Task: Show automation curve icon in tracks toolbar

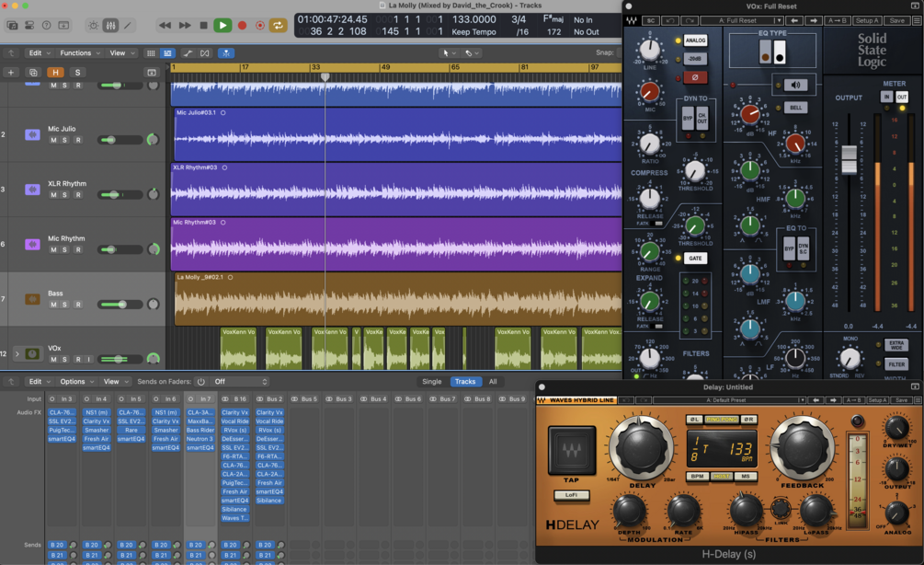Action: point(188,53)
